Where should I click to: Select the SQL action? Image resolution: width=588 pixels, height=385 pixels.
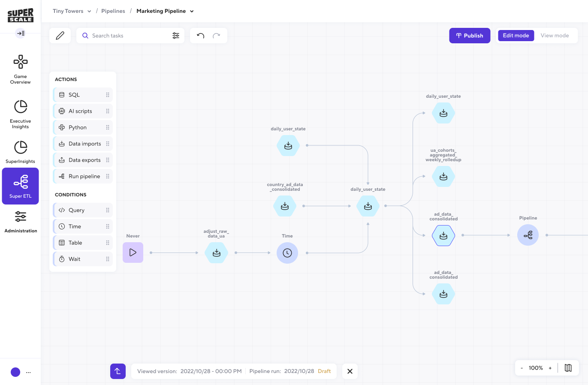click(83, 95)
